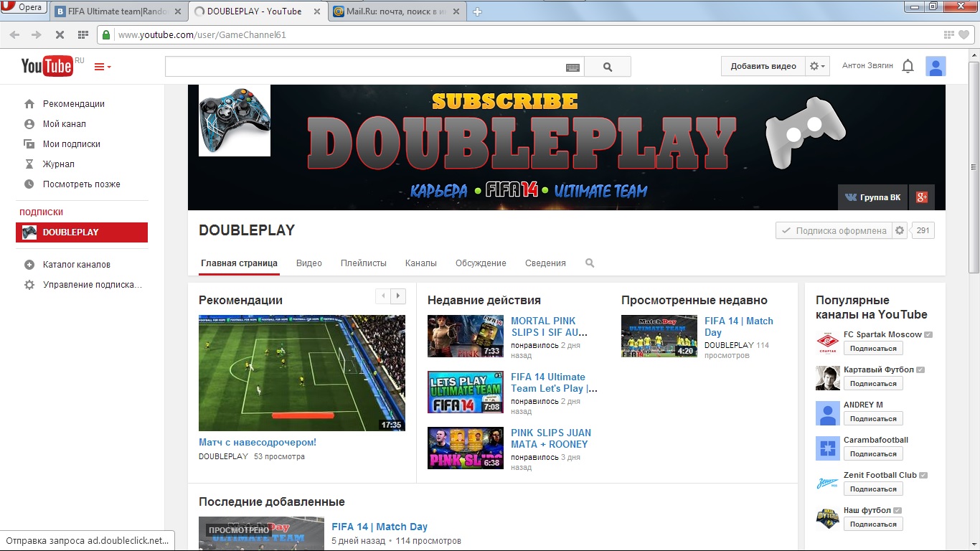
Task: Open the Opera menu button
Action: pyautogui.click(x=24, y=7)
